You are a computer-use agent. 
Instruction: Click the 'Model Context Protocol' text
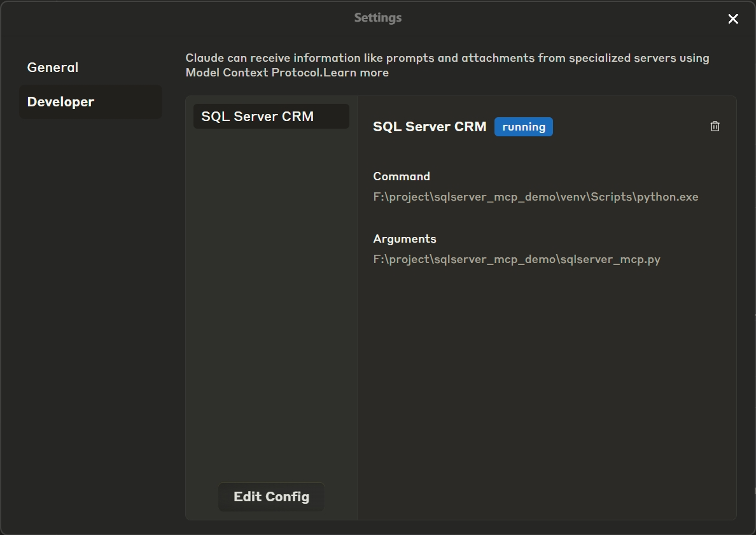(x=253, y=73)
